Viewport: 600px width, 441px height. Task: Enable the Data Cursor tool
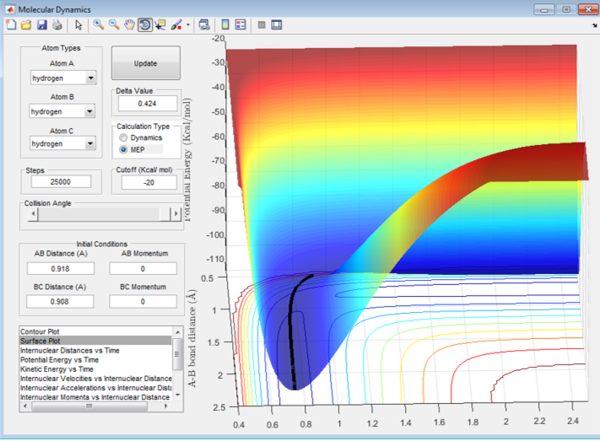click(161, 23)
